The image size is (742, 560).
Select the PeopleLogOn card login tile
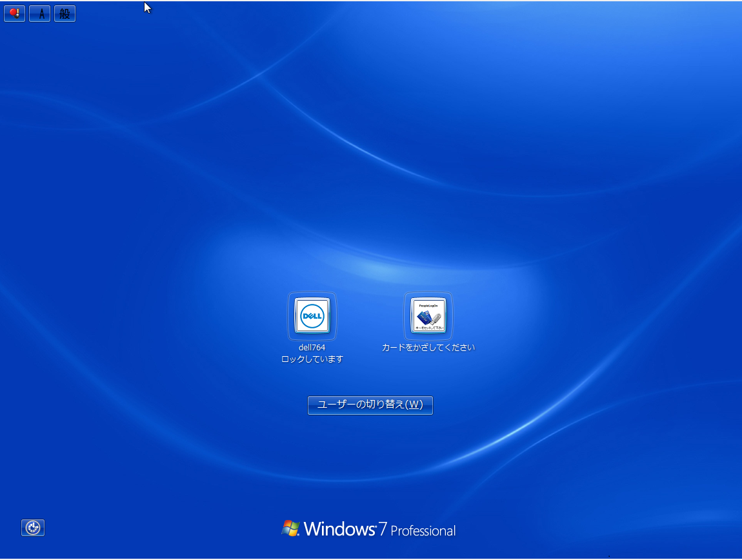[428, 315]
